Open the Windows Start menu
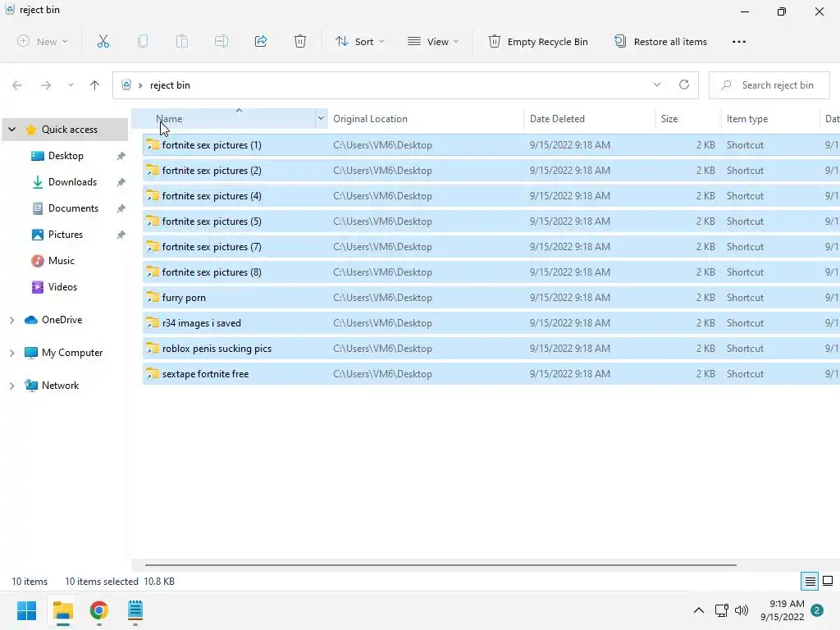 coord(27,610)
